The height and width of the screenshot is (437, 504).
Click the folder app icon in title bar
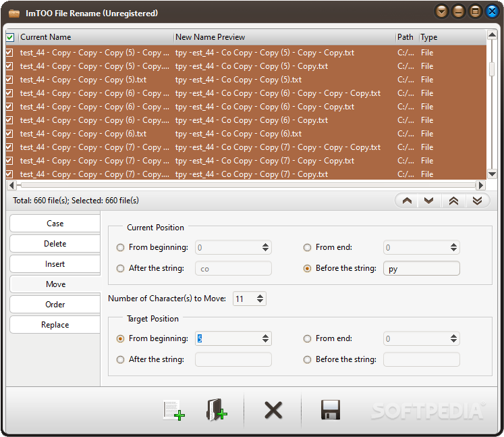[13, 14]
